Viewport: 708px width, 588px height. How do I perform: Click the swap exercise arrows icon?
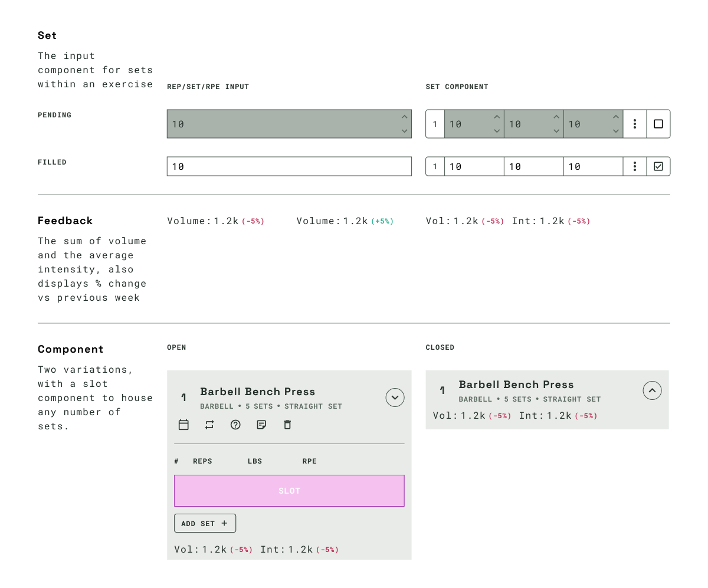(209, 425)
